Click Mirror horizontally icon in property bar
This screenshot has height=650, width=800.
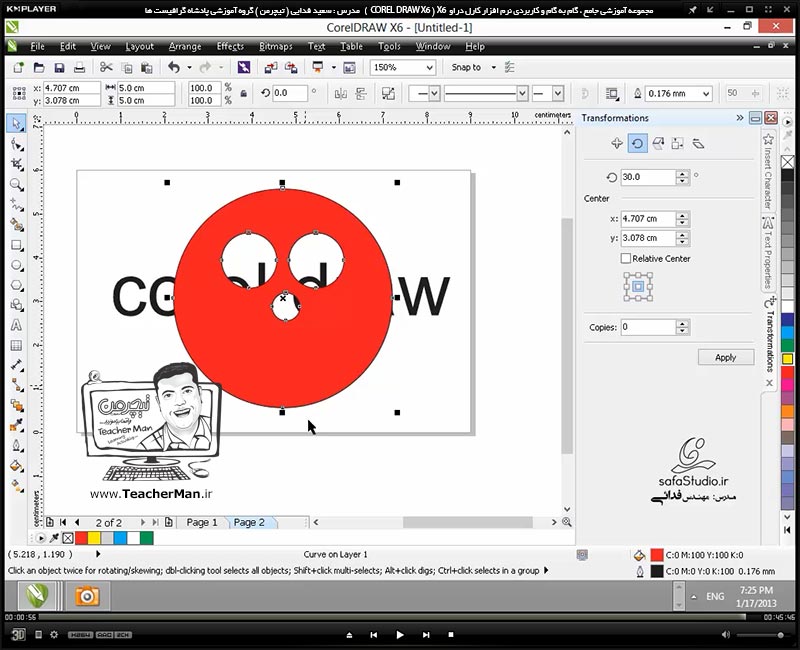coord(340,93)
